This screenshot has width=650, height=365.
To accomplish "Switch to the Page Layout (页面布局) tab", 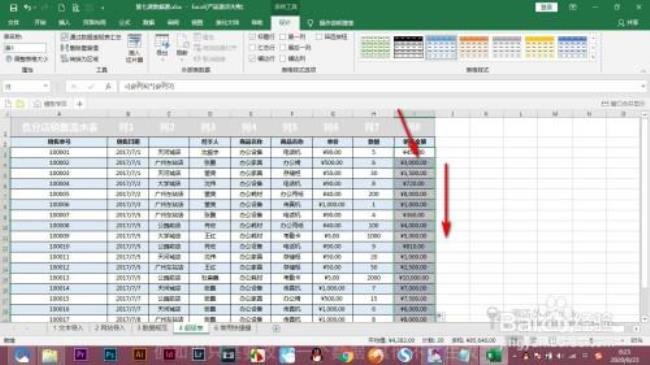I will (95, 23).
